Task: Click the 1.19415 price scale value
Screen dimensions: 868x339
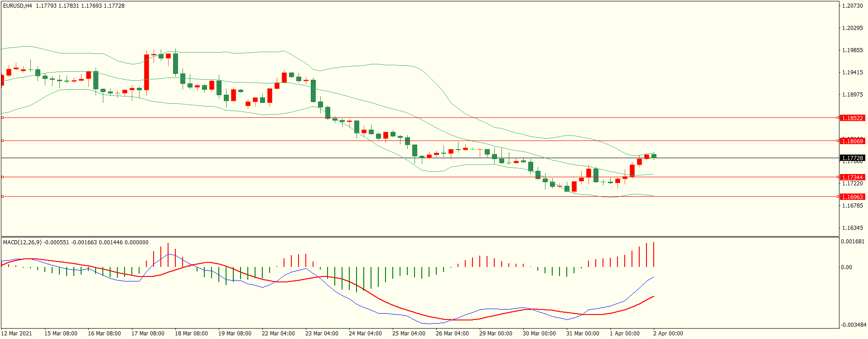Action: [852, 73]
